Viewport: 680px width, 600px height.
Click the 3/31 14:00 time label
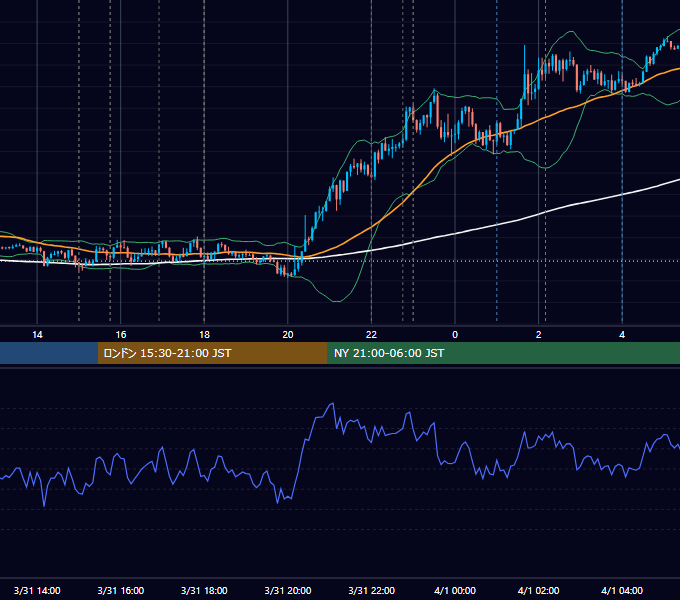[37, 590]
